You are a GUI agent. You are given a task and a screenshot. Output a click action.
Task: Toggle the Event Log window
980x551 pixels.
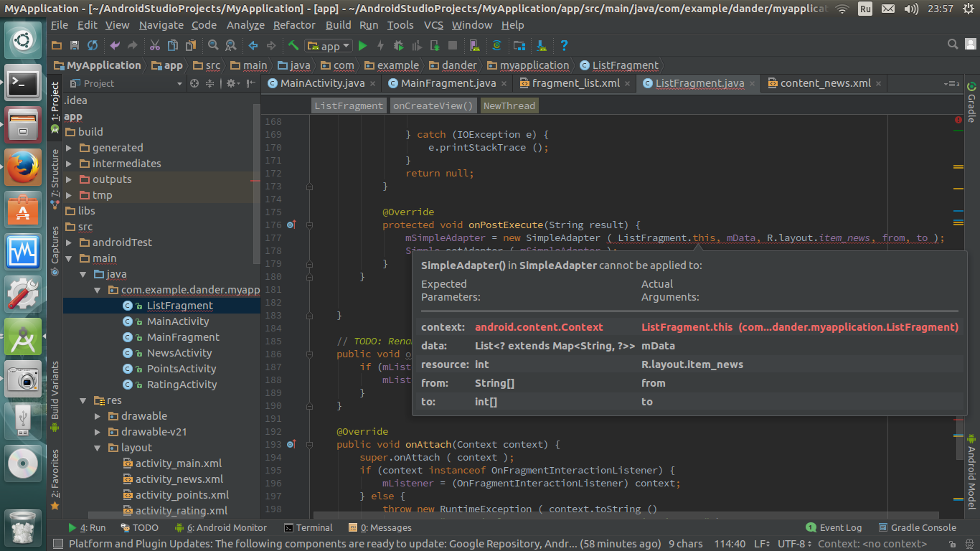(x=834, y=527)
